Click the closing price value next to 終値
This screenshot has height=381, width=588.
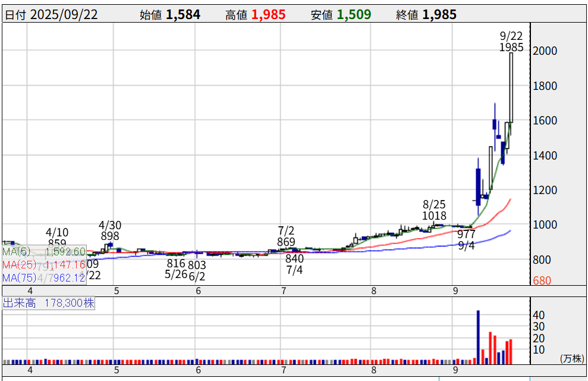coord(439,15)
